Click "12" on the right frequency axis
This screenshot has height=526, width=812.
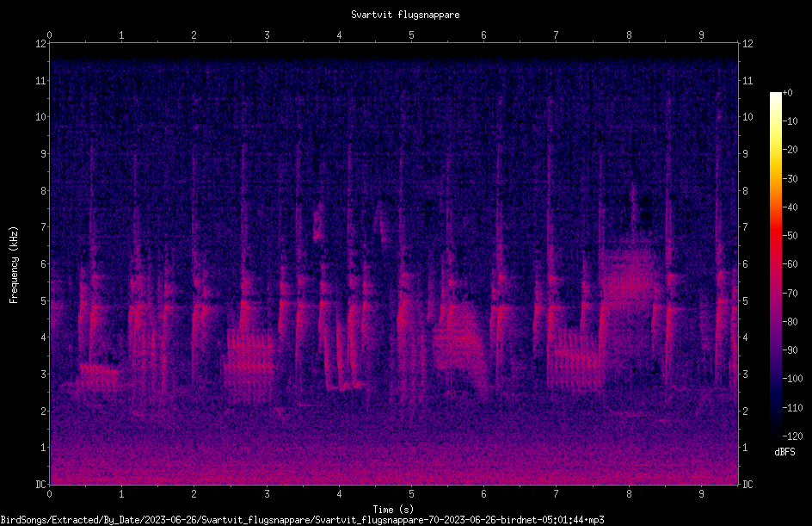coord(747,44)
